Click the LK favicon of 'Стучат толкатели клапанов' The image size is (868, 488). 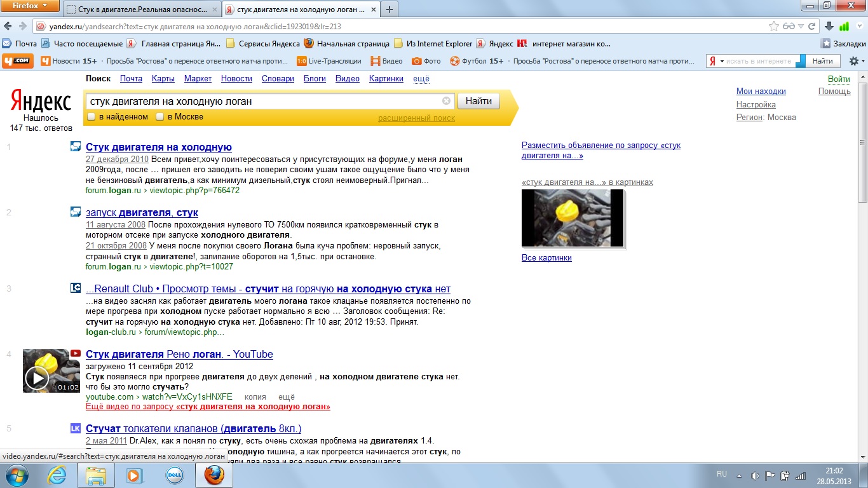76,428
